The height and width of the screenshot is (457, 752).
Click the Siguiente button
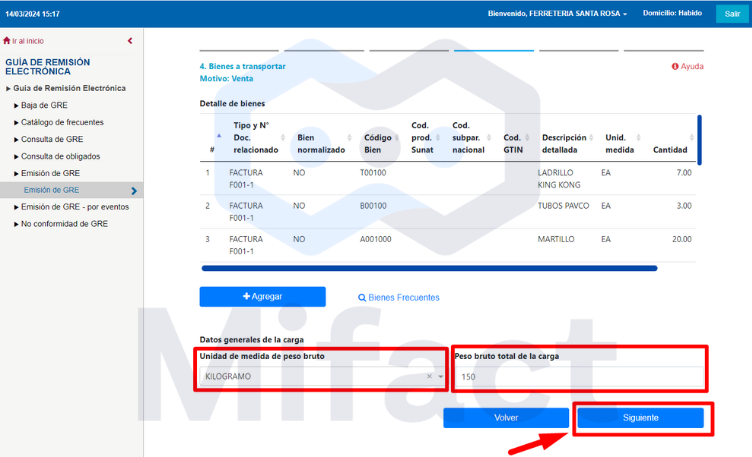click(640, 418)
